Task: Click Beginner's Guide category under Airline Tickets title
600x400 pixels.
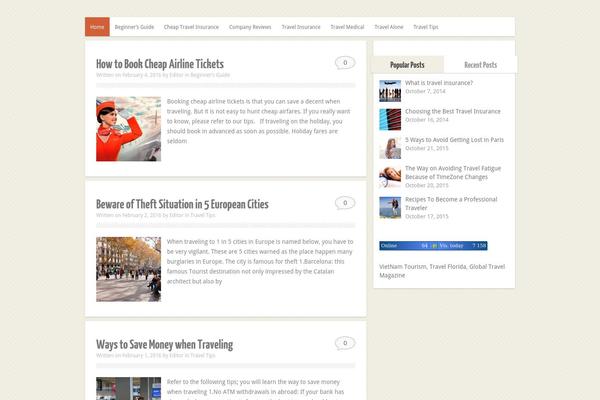Action: point(210,75)
